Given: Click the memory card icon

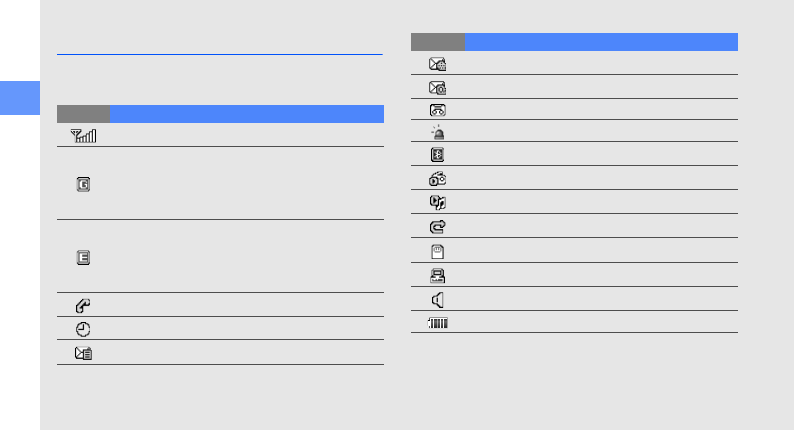Looking at the screenshot, I should (437, 250).
